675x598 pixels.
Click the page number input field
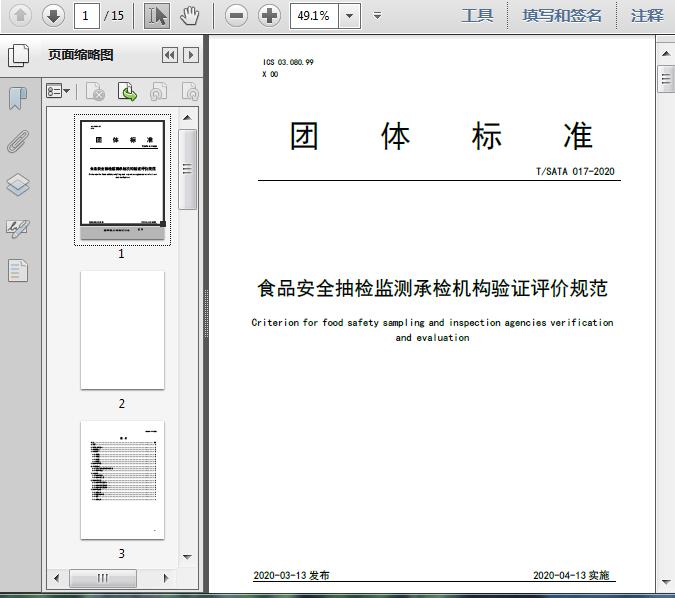click(x=87, y=15)
